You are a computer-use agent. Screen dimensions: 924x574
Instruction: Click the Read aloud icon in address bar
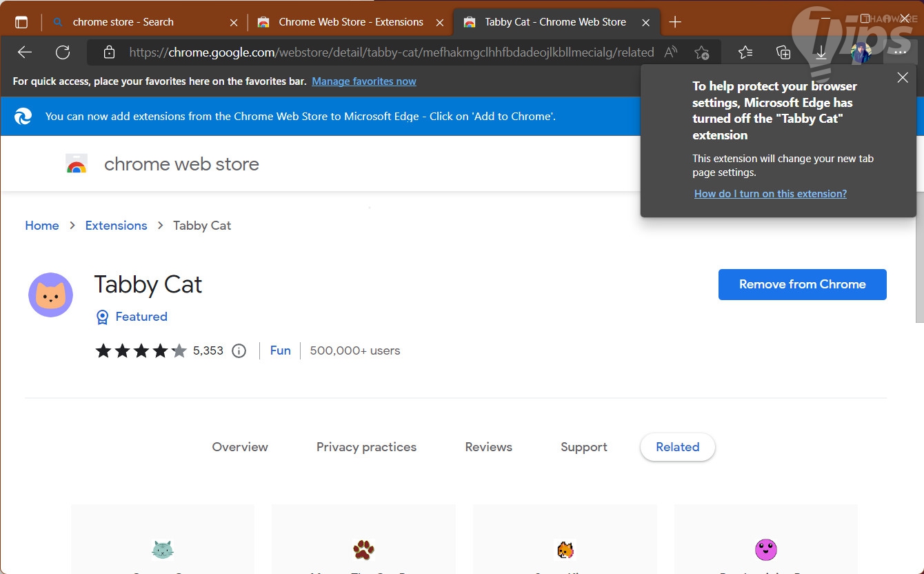[670, 52]
